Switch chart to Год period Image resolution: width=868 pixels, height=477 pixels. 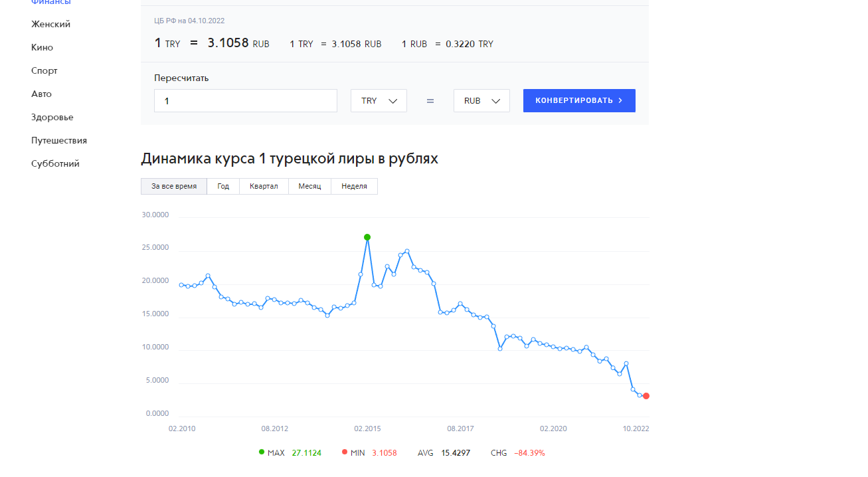[223, 187]
